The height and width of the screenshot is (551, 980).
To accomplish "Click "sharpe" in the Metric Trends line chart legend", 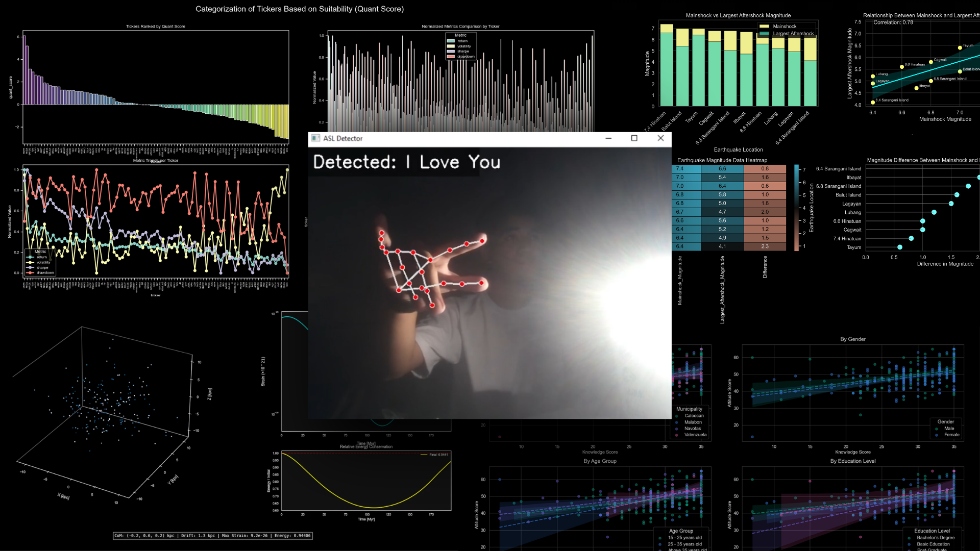I will pyautogui.click(x=42, y=267).
